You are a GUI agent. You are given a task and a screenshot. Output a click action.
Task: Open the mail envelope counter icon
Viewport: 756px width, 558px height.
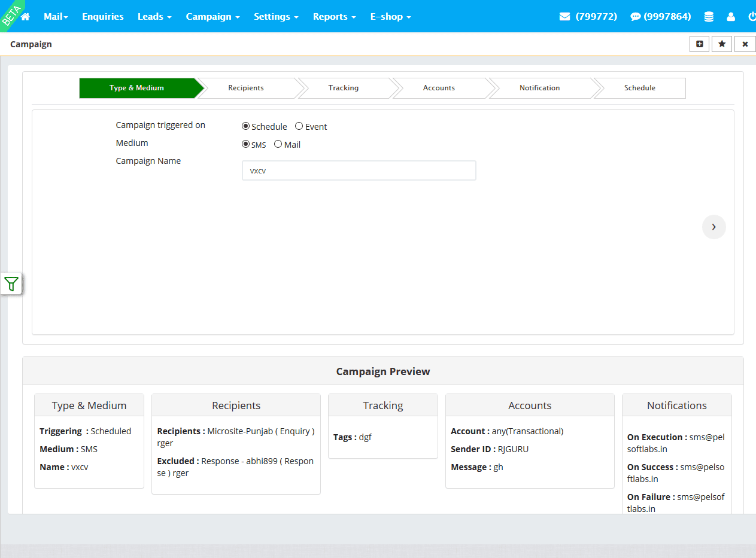click(x=564, y=17)
